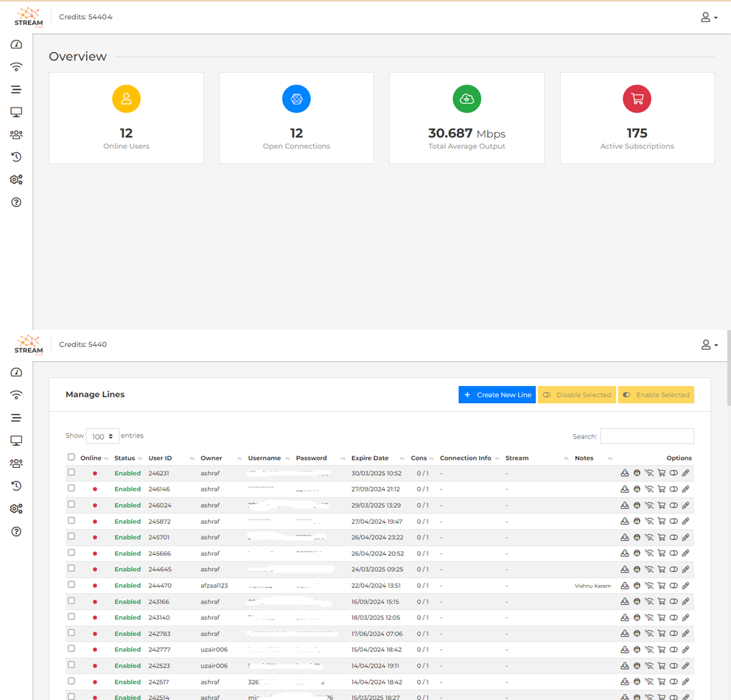Toggle enable switch icon for user 243140

pyautogui.click(x=674, y=617)
